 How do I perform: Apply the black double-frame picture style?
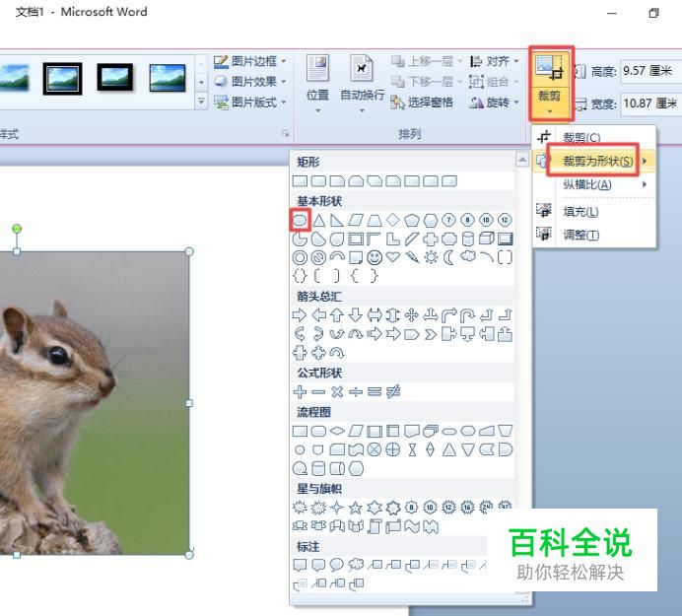coord(63,78)
